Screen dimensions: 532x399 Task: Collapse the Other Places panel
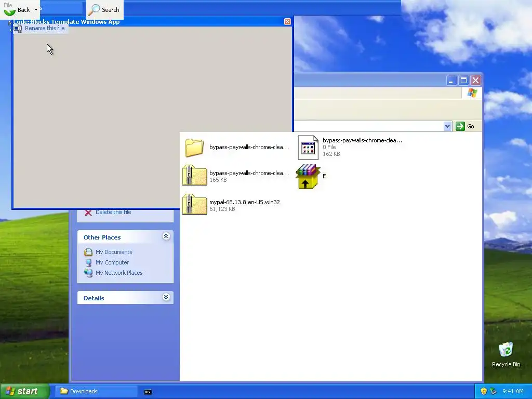coord(166,236)
